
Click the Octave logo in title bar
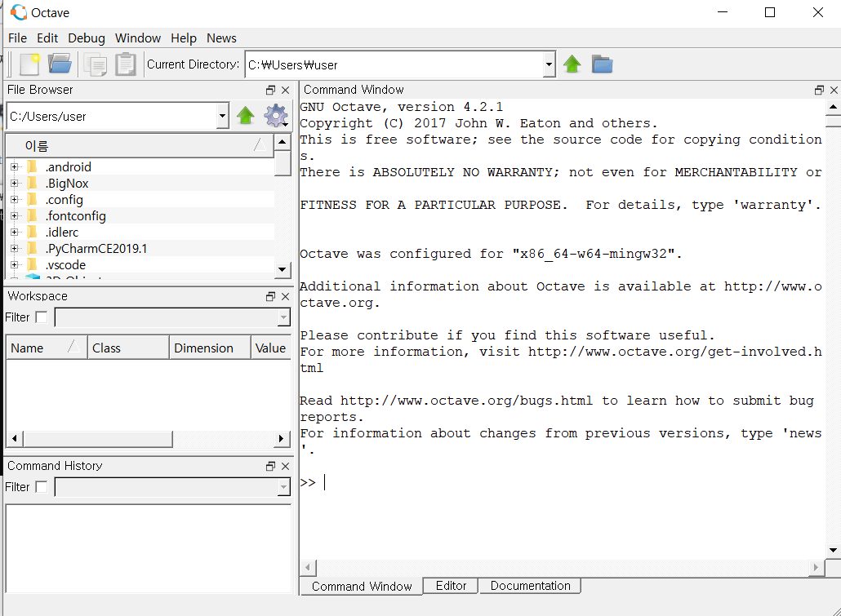point(19,12)
